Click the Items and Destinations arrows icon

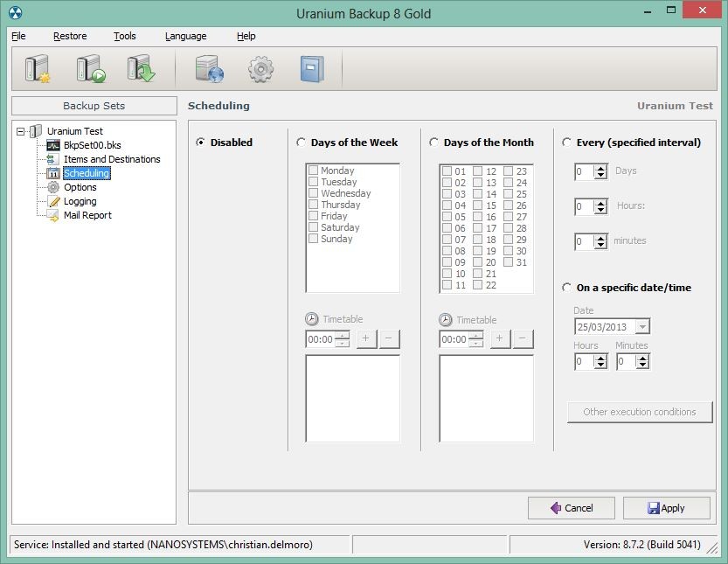pos(52,159)
